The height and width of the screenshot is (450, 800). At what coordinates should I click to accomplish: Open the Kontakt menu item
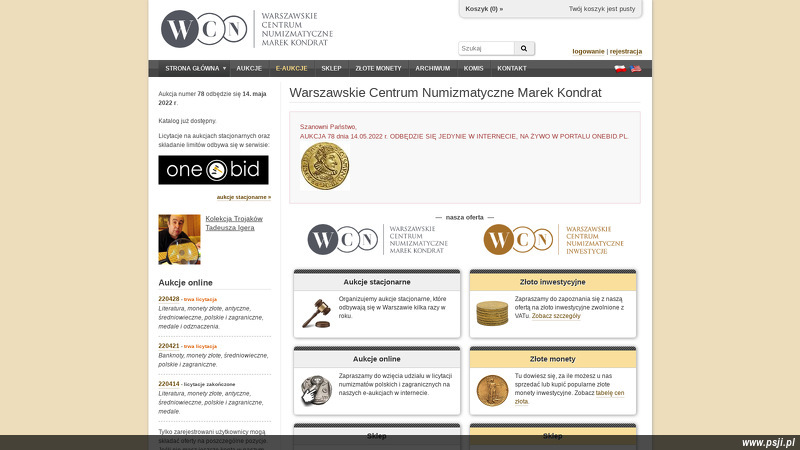coord(512,68)
